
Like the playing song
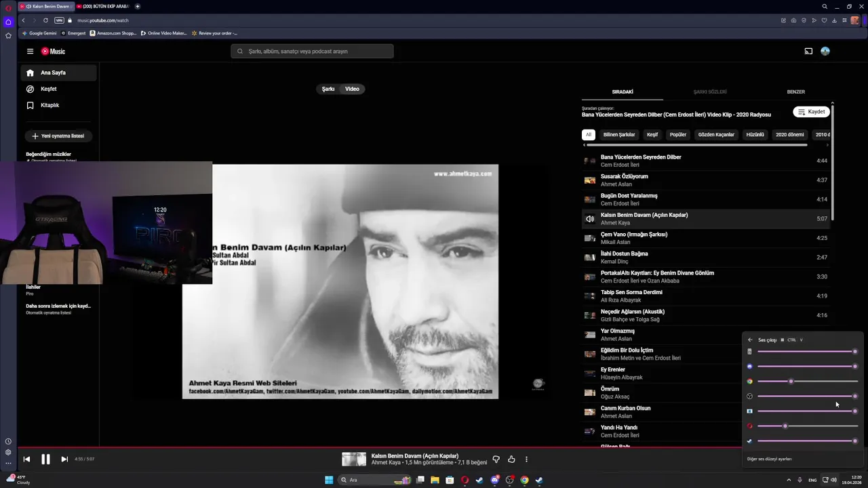(x=511, y=459)
